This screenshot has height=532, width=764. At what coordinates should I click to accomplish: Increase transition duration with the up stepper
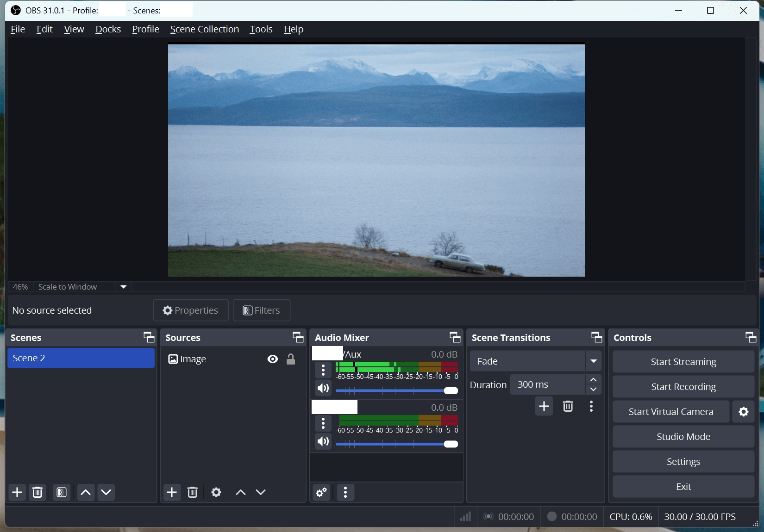coord(593,379)
